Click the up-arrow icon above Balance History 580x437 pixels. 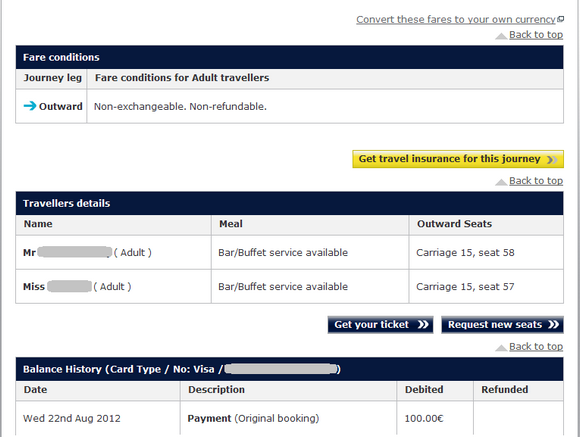point(501,347)
